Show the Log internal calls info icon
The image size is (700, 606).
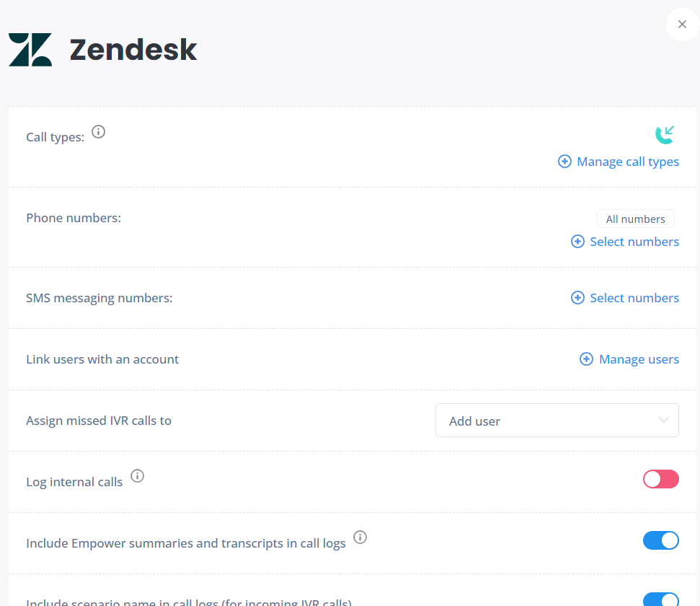(x=138, y=476)
